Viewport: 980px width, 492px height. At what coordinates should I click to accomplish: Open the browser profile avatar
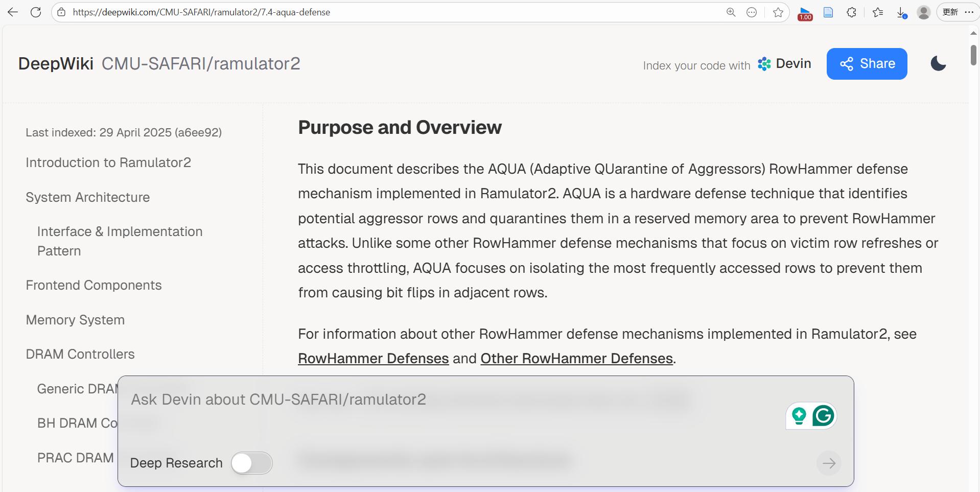click(923, 12)
